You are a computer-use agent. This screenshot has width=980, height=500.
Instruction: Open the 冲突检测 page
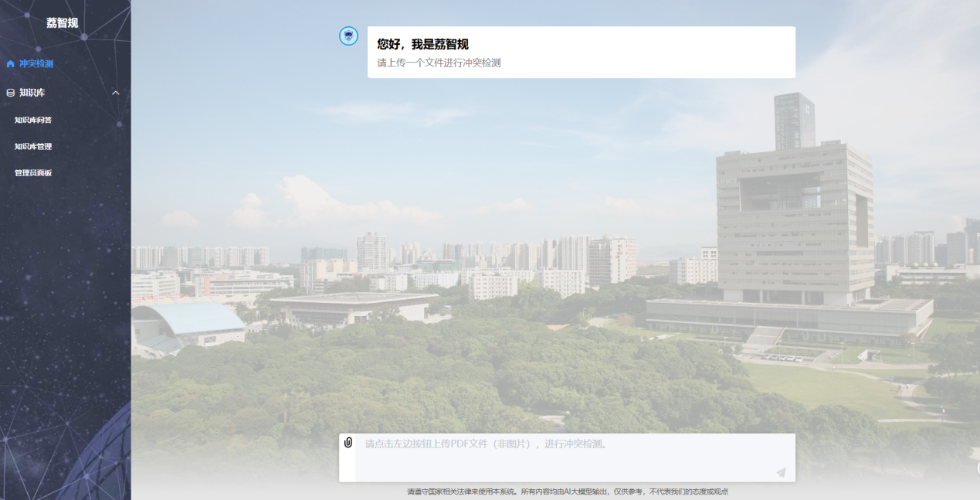(x=36, y=63)
